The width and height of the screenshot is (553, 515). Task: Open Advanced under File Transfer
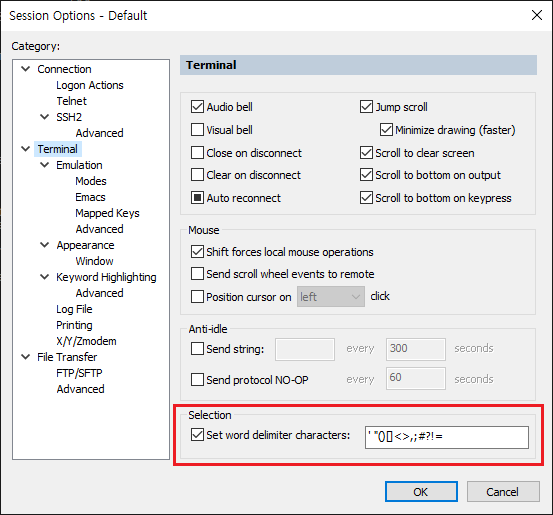click(x=80, y=389)
